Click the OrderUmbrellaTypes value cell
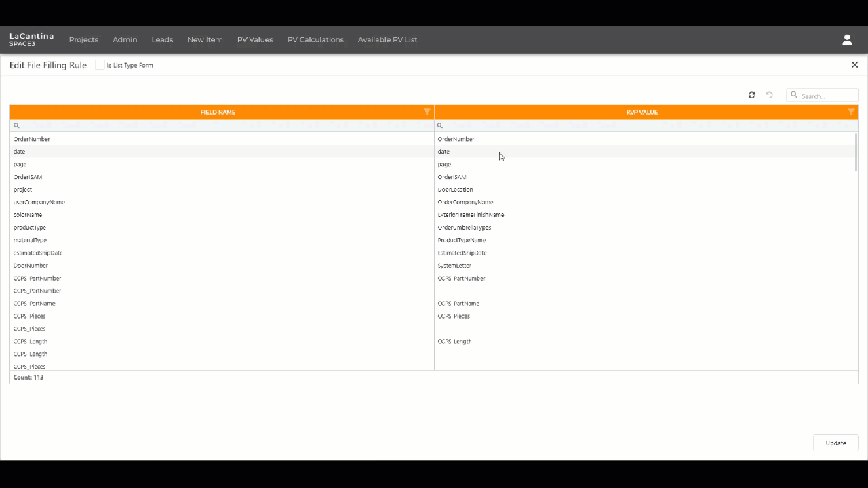Viewport: 868px width, 488px height. (646, 228)
